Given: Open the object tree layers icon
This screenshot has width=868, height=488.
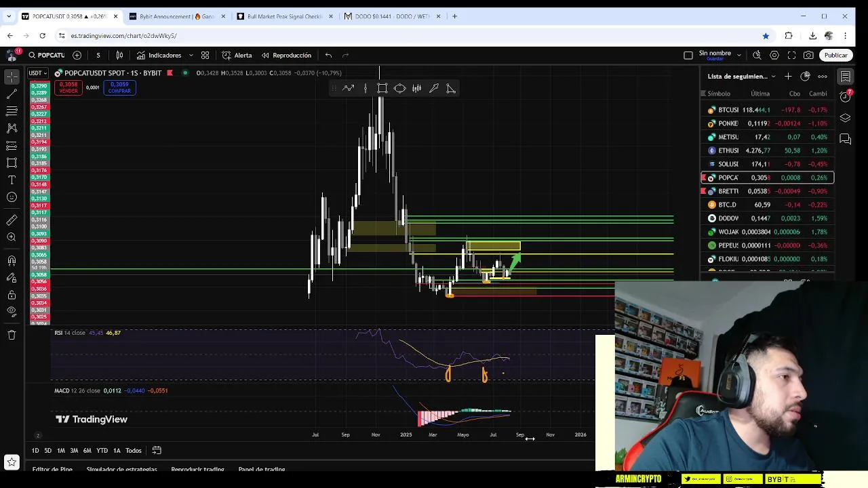Looking at the screenshot, I should pos(845,118).
